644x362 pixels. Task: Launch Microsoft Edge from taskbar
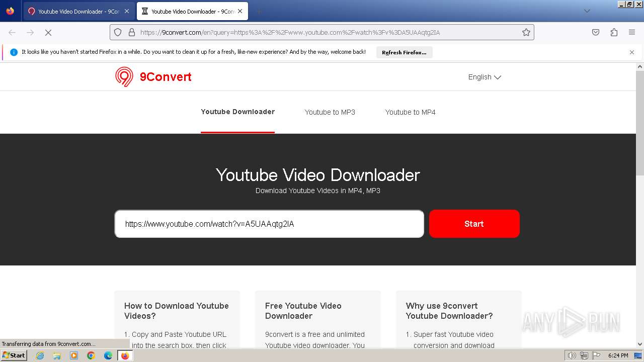(108, 355)
